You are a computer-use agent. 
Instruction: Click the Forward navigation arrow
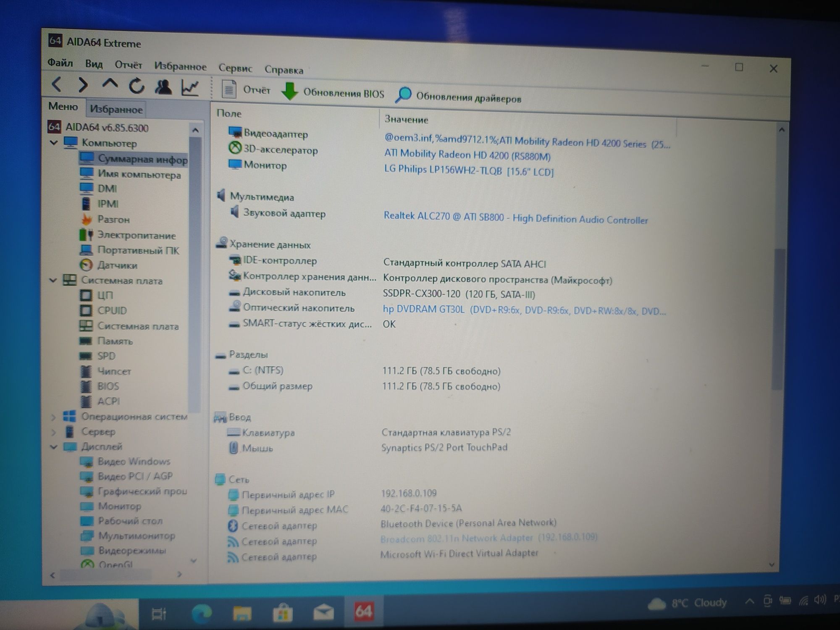(x=83, y=85)
